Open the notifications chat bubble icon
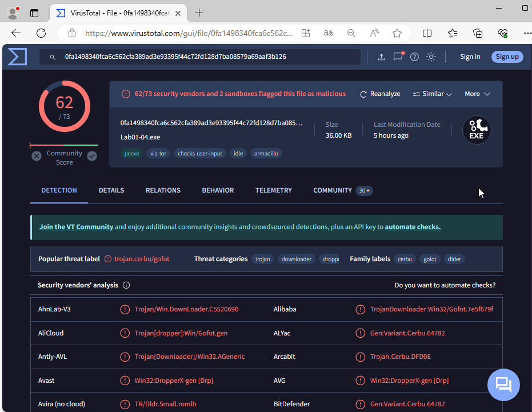 [398, 57]
